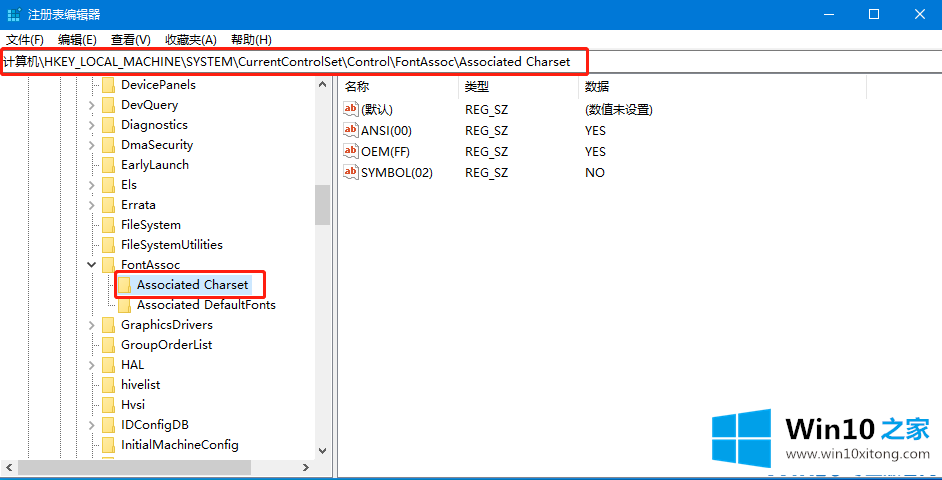Click the GroupOrderList tree label
The image size is (942, 480).
pyautogui.click(x=166, y=345)
